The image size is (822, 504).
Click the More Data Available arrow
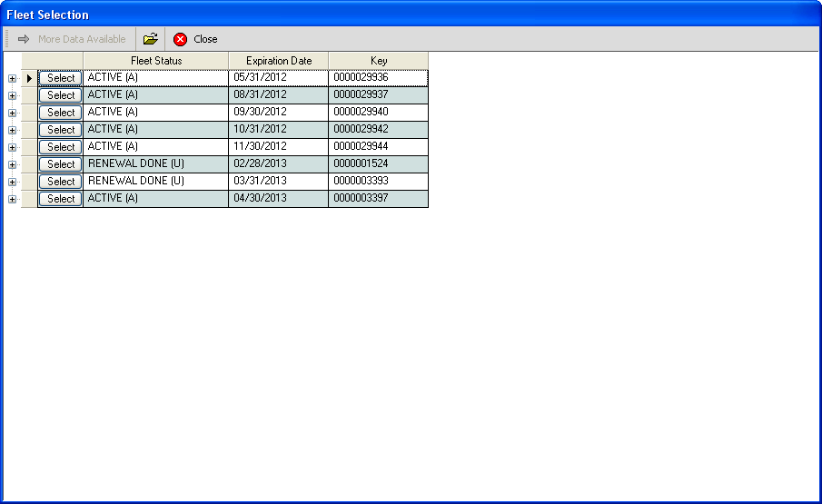[24, 39]
